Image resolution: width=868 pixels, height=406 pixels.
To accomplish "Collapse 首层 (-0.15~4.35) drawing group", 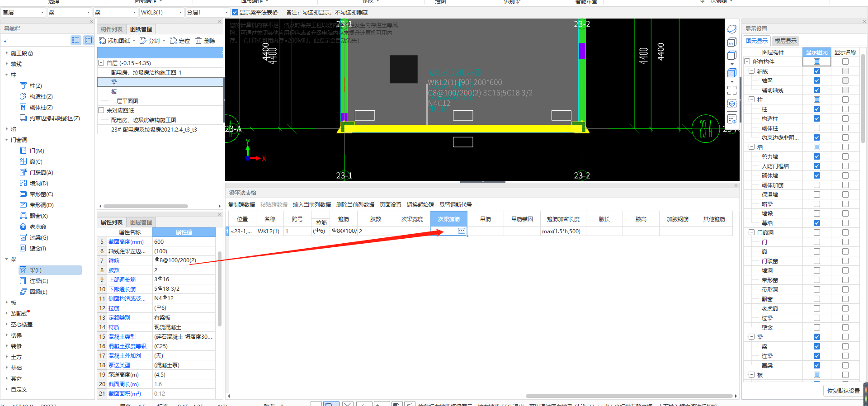I will tap(101, 63).
